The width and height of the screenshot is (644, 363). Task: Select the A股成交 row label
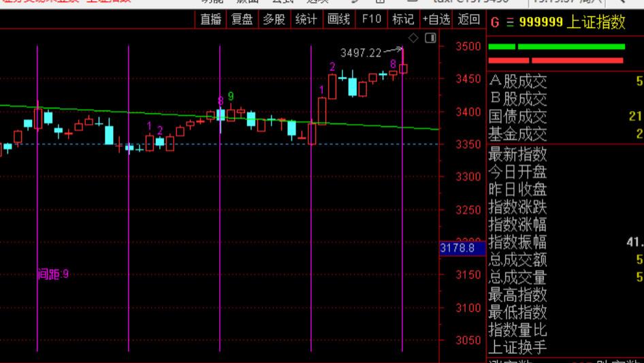(518, 82)
